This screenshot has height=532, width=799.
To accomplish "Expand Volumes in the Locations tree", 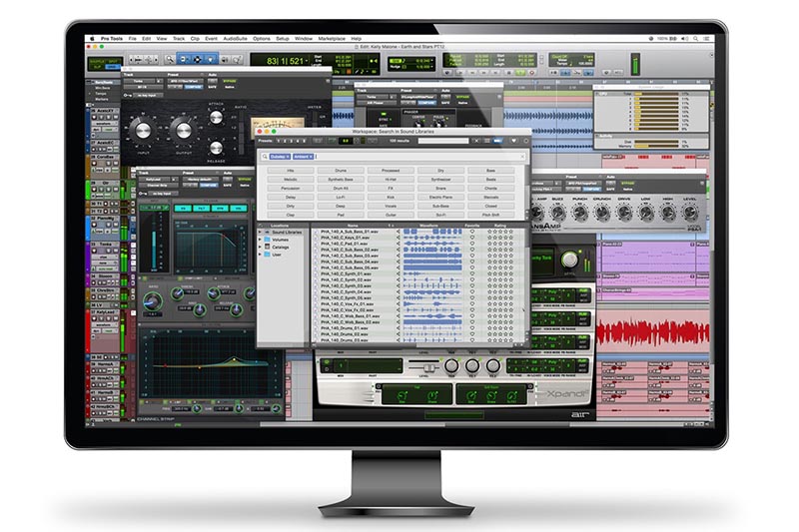I will (261, 240).
